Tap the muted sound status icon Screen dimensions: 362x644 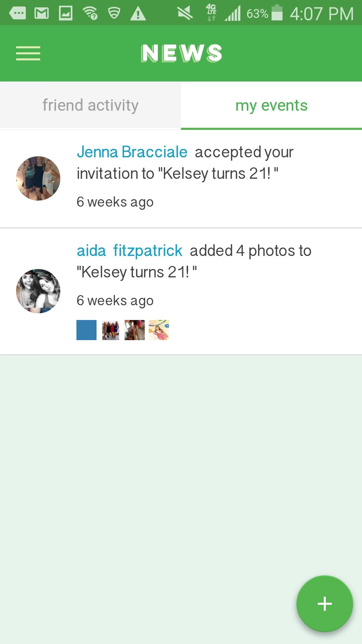tap(185, 13)
